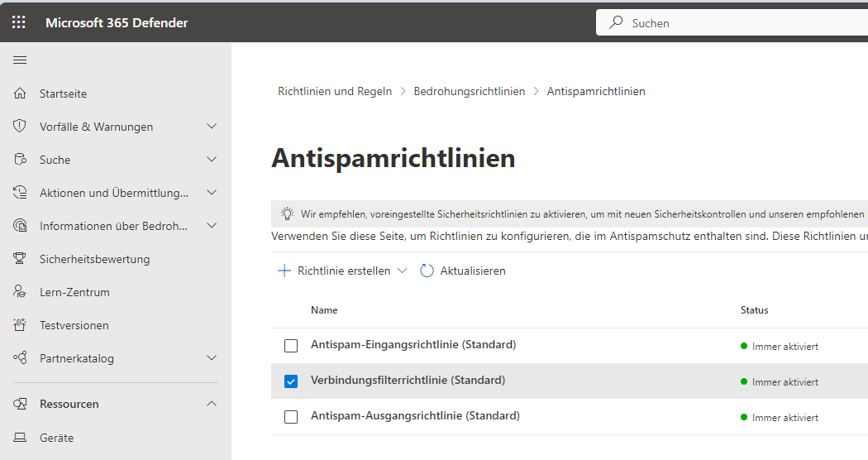Viewport: 868px width, 460px height.
Task: Go to Bedrohungsrichtlinien breadcrumb link
Action: pyautogui.click(x=469, y=91)
